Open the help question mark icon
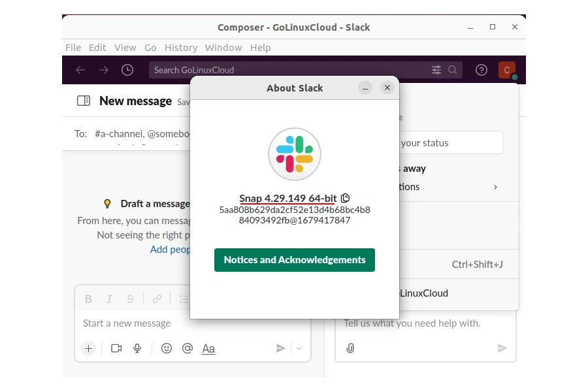588x392 pixels. pyautogui.click(x=482, y=70)
